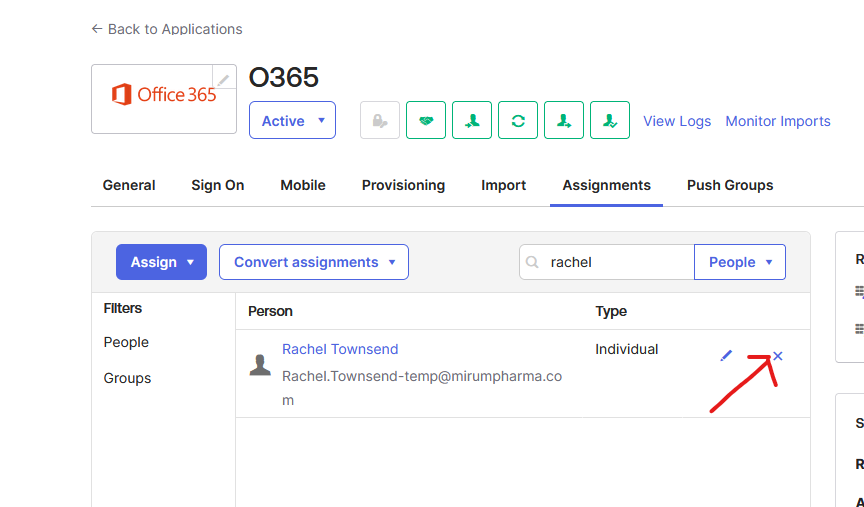Viewport: 864px width, 507px height.
Task: Switch to the General tab
Action: (x=129, y=185)
